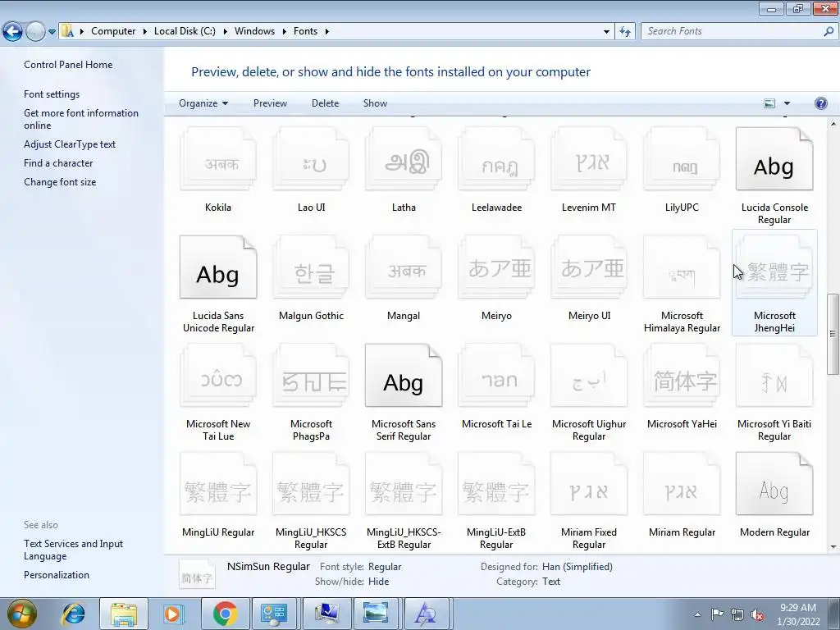The height and width of the screenshot is (630, 840).
Task: Expand the view options dropdown arrow
Action: coord(787,103)
